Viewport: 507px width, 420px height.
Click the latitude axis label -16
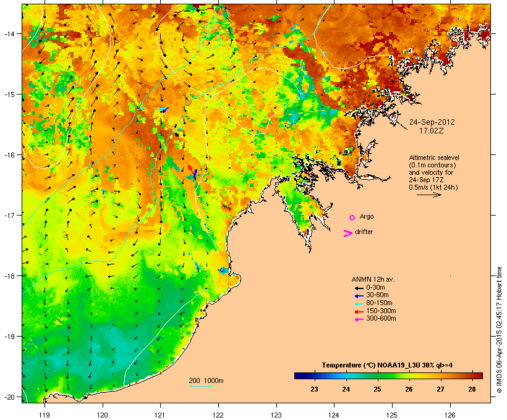click(x=9, y=155)
